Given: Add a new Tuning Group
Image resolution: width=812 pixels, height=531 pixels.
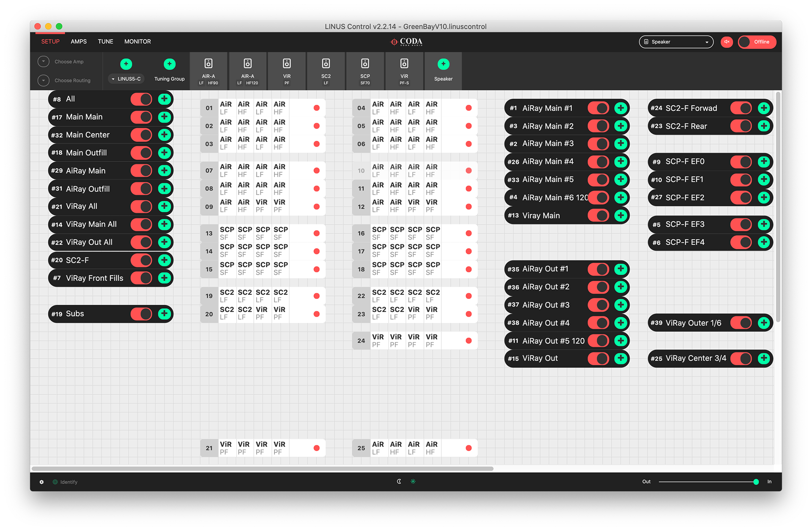Looking at the screenshot, I should 169,64.
